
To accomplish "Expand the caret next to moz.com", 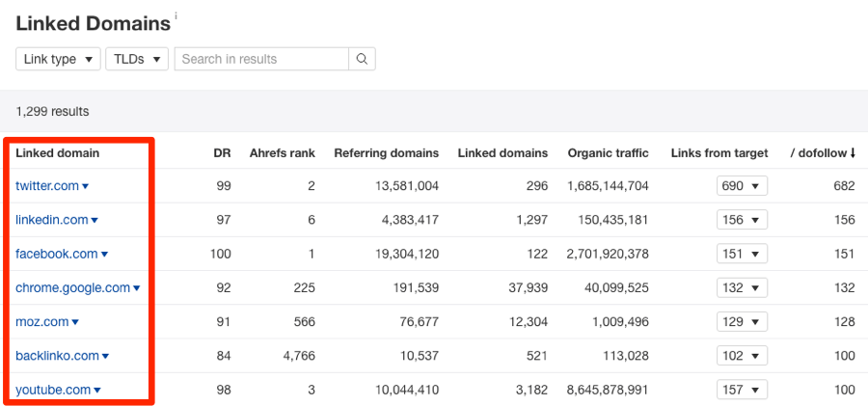I will click(x=75, y=322).
